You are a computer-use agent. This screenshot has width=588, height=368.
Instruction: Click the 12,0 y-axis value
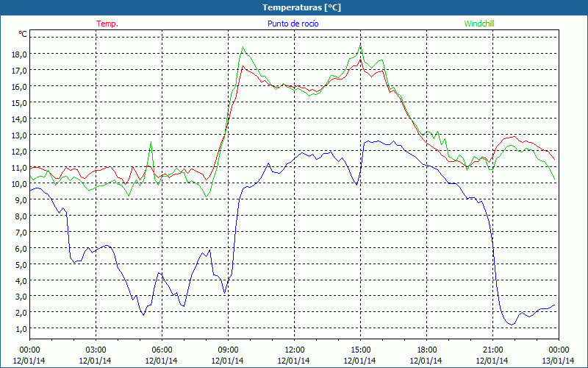coord(20,152)
